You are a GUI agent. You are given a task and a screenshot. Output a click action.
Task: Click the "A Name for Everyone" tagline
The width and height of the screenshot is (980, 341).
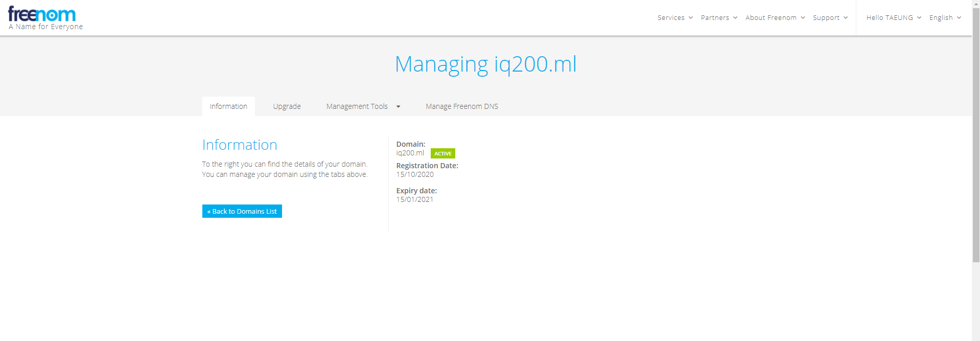pos(45,27)
